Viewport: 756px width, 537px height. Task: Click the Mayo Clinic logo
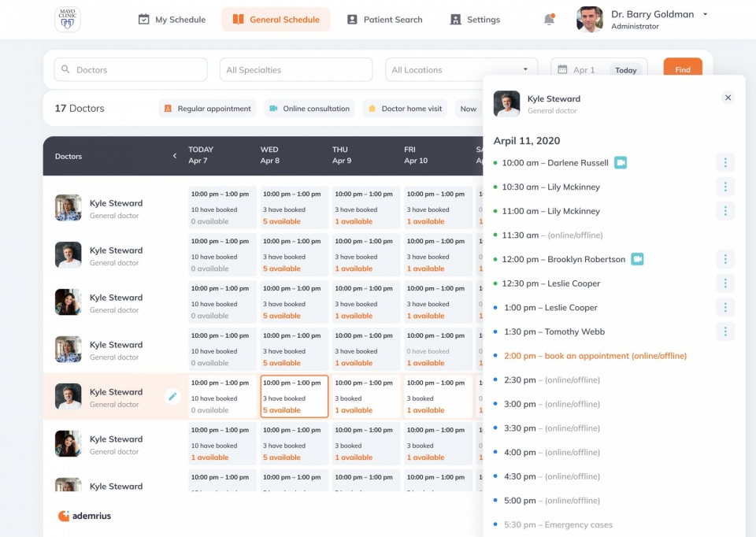67,20
